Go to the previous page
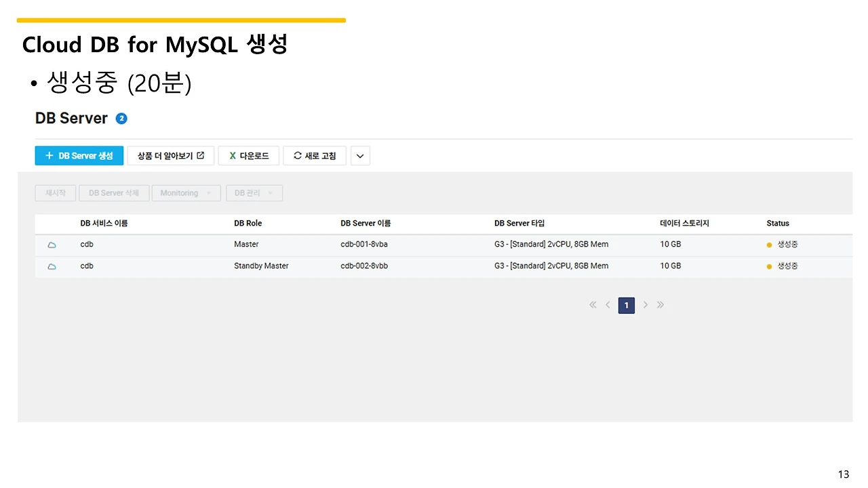This screenshot has height=488, width=868. (608, 305)
